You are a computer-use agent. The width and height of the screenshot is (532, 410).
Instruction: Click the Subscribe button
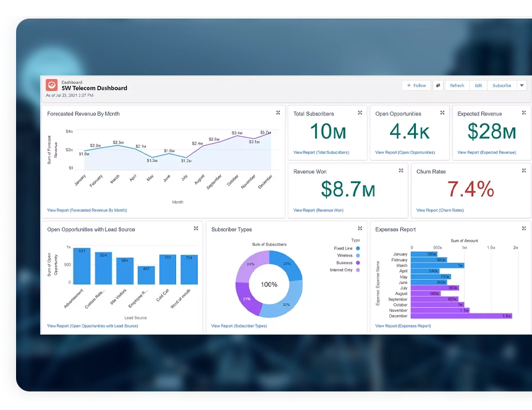click(501, 86)
